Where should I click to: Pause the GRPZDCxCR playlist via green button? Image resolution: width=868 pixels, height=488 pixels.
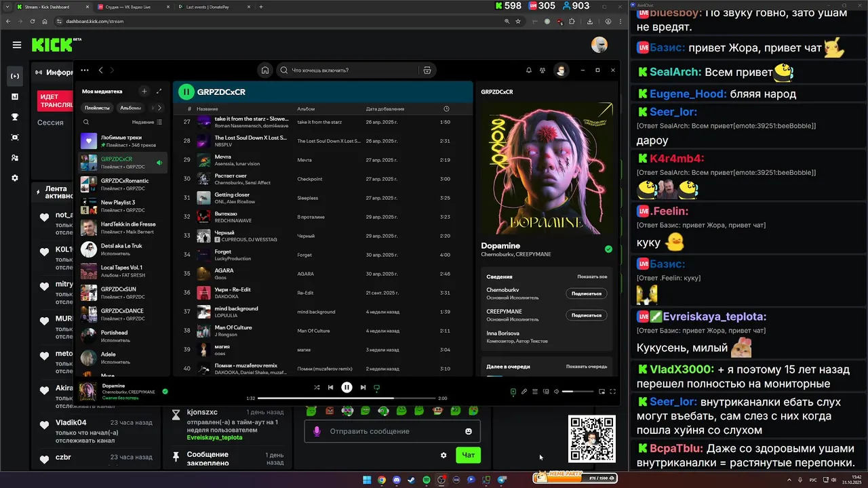coord(186,91)
